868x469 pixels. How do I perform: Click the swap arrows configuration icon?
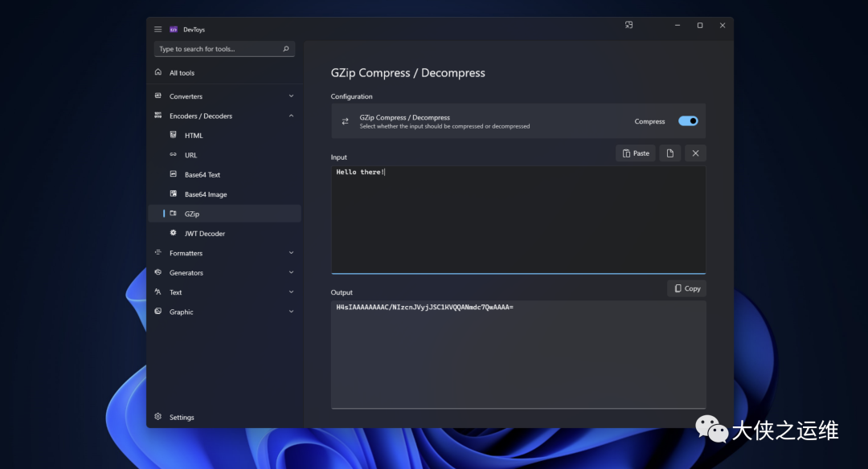[x=345, y=121]
